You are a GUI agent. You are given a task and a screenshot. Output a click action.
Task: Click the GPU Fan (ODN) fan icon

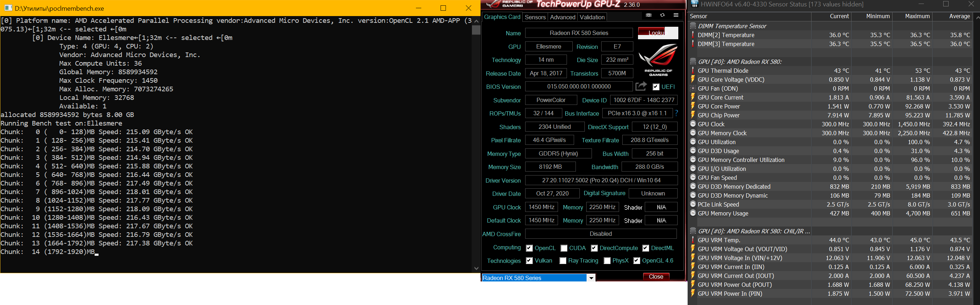click(693, 88)
